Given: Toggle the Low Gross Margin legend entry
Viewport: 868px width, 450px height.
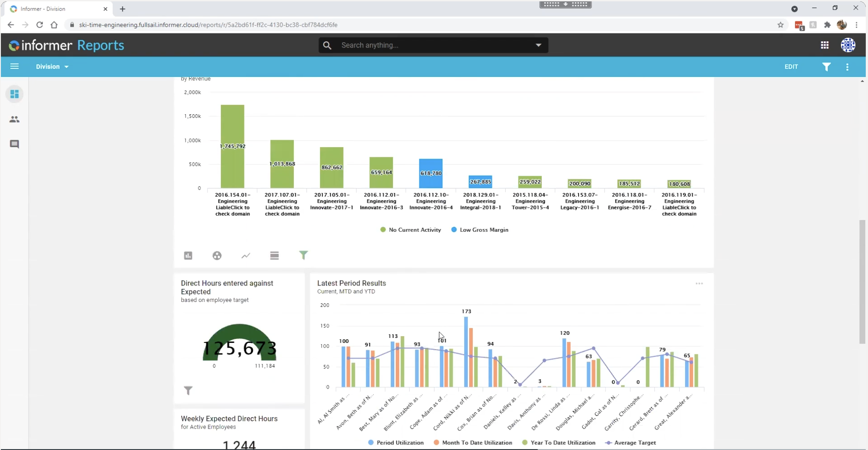Looking at the screenshot, I should [479, 229].
